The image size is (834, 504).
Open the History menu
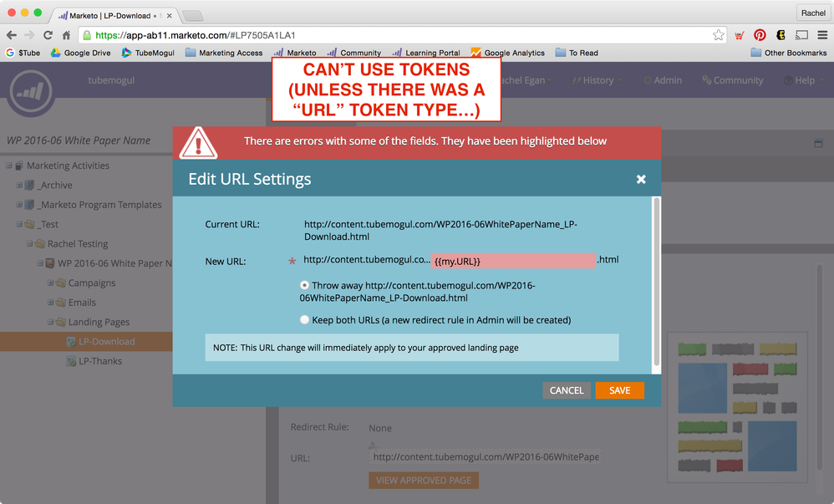598,80
